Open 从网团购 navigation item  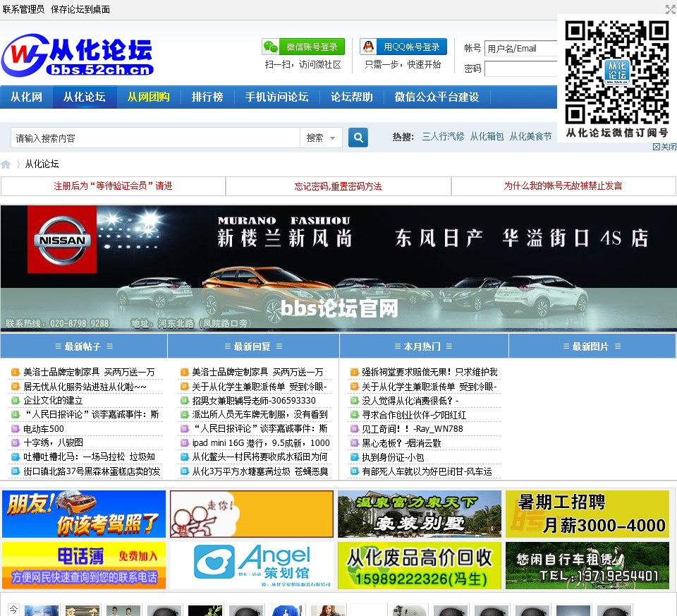[149, 97]
